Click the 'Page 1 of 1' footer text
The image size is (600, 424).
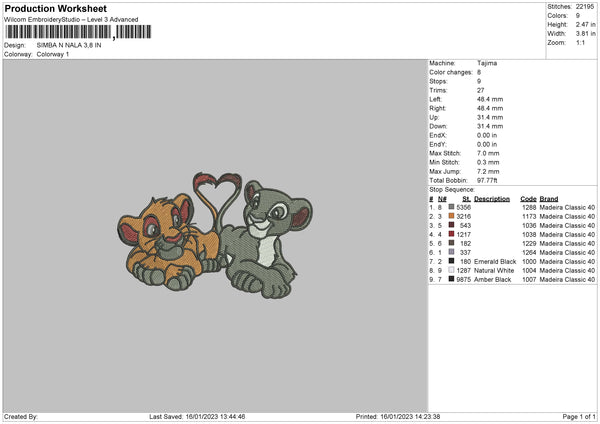pos(579,416)
